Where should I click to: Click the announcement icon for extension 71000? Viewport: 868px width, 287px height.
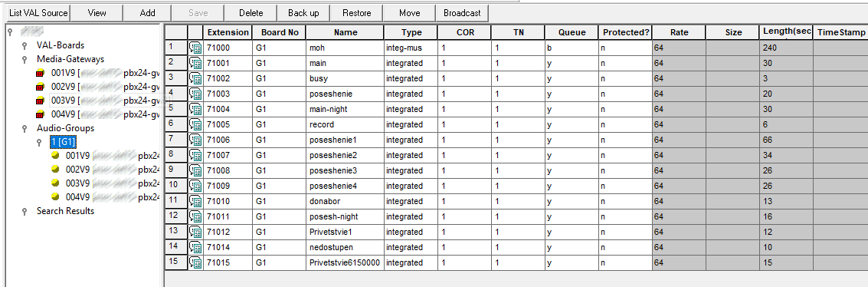(195, 48)
